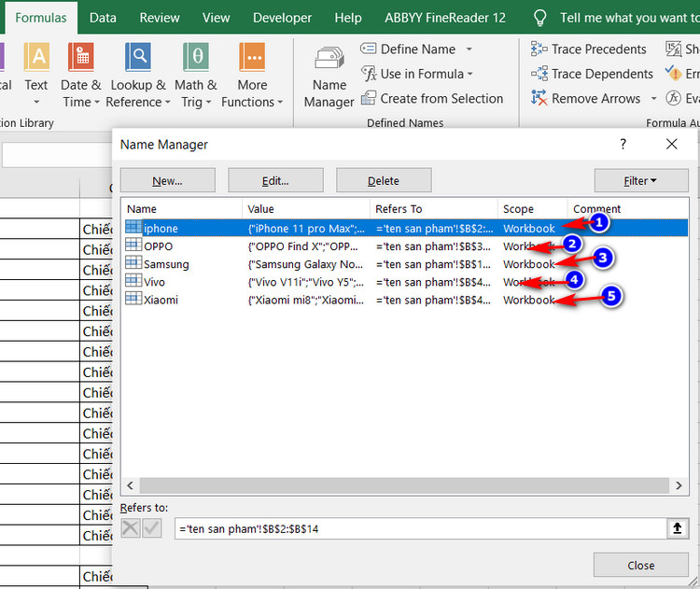Open Math & Trig functions

click(x=196, y=74)
